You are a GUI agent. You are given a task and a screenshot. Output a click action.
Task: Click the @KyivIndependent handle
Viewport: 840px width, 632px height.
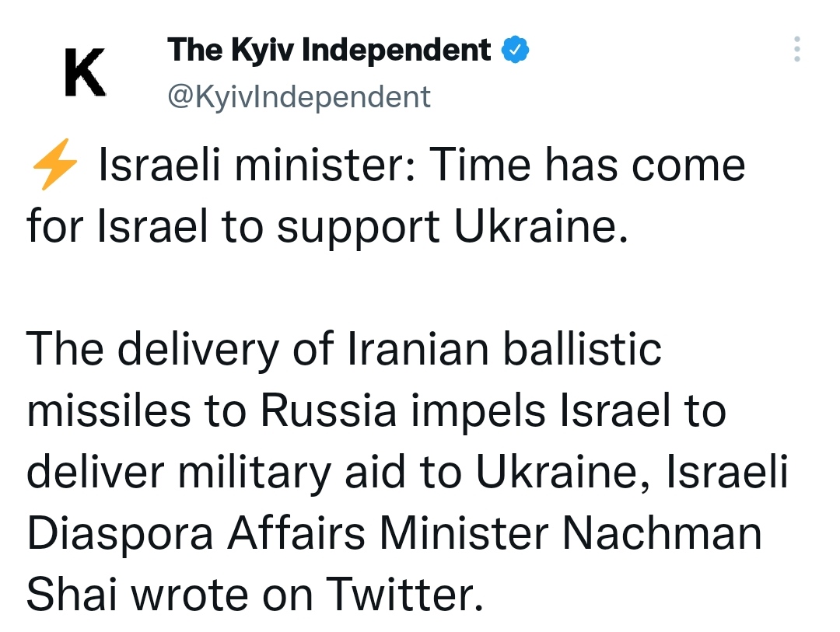tap(299, 97)
